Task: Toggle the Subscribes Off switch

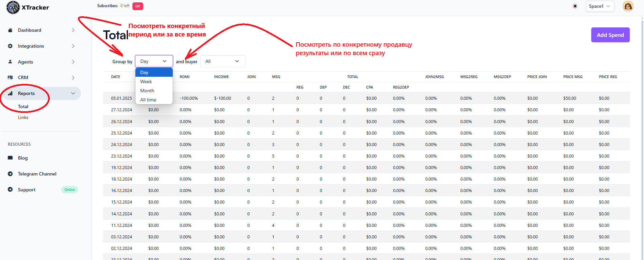Action: pos(137,6)
